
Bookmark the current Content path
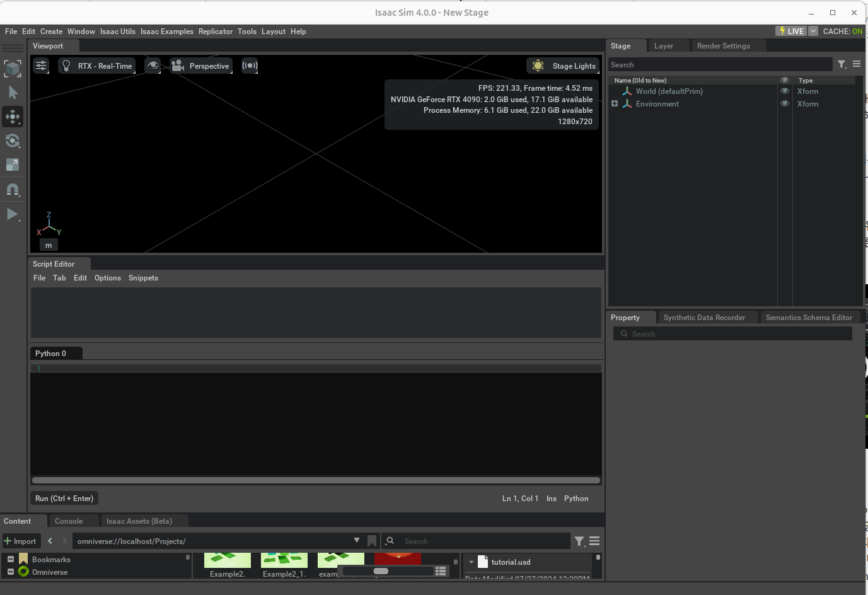pos(372,541)
